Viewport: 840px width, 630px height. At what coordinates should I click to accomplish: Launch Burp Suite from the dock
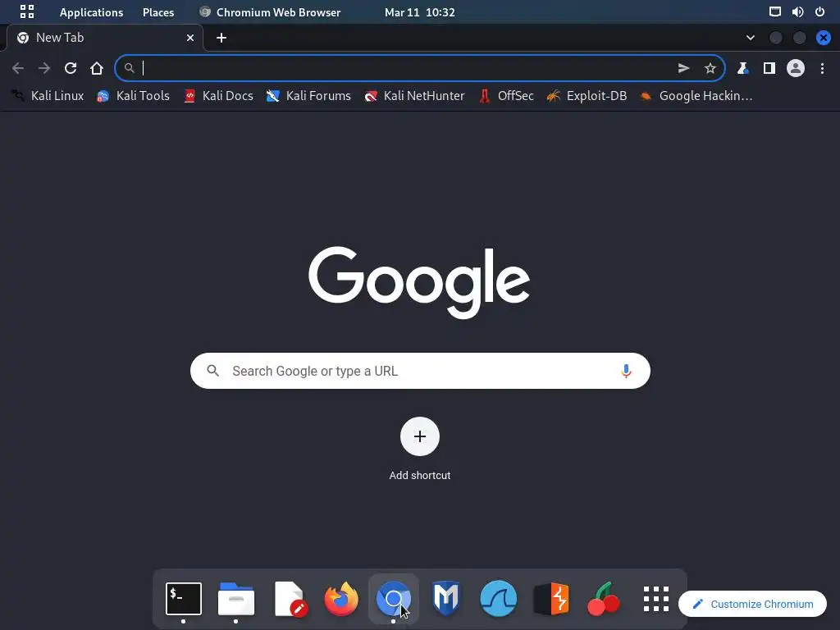pos(551,598)
